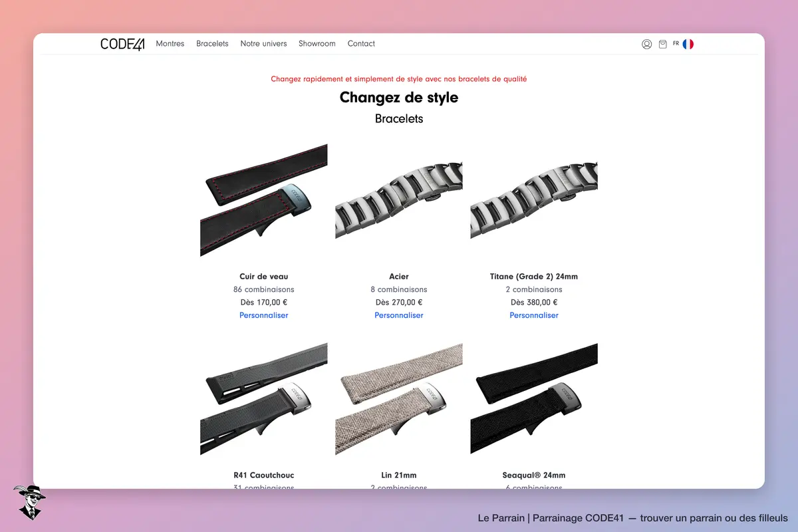Click the FR language code label
This screenshot has width=798, height=532.
[676, 43]
